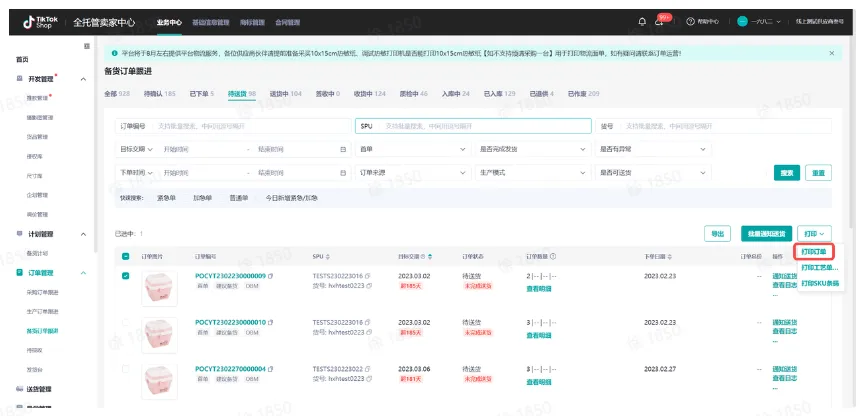
Task: Sort by 目标交期 column arrows
Action: pyautogui.click(x=430, y=257)
